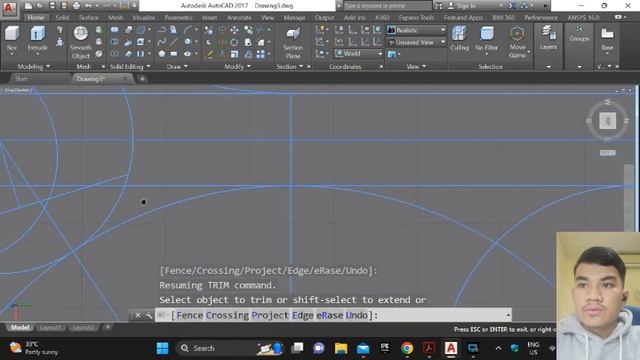Select the Spline tool in Draw panel

[162, 42]
